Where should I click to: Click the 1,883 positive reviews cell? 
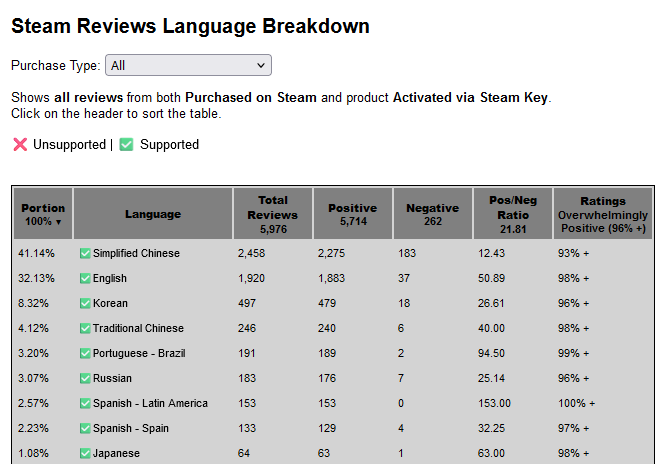[331, 278]
